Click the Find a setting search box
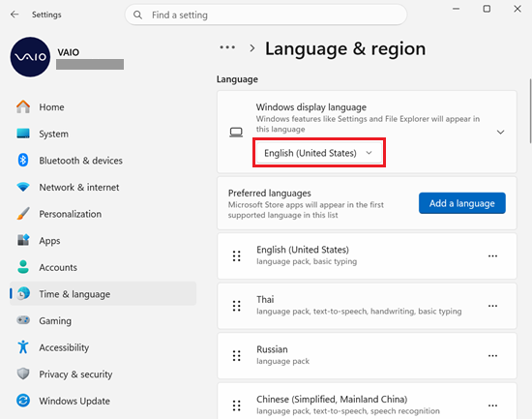532x419 pixels. click(x=266, y=15)
